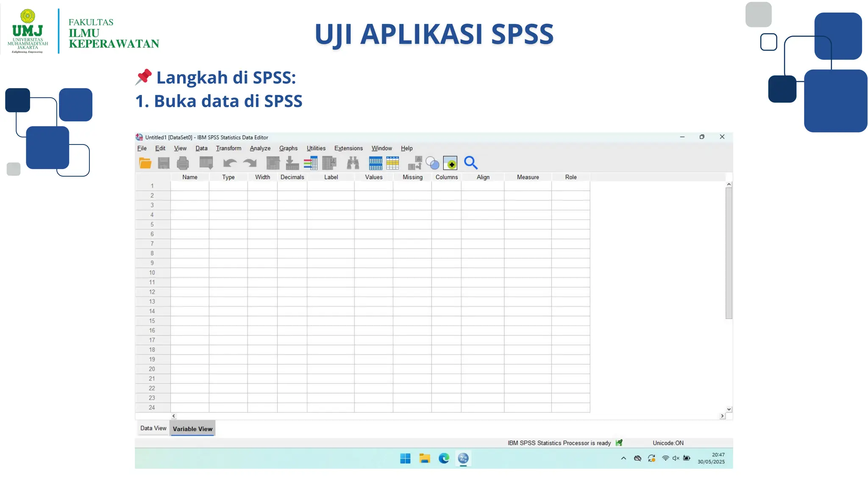The width and height of the screenshot is (868, 488).
Task: Click the Undo arrow icon
Action: (x=230, y=163)
